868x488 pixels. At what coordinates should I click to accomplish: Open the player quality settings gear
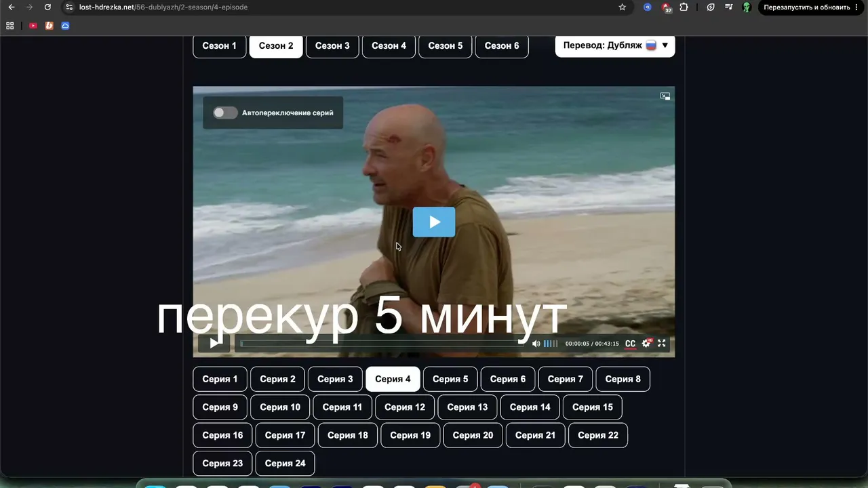(x=646, y=343)
